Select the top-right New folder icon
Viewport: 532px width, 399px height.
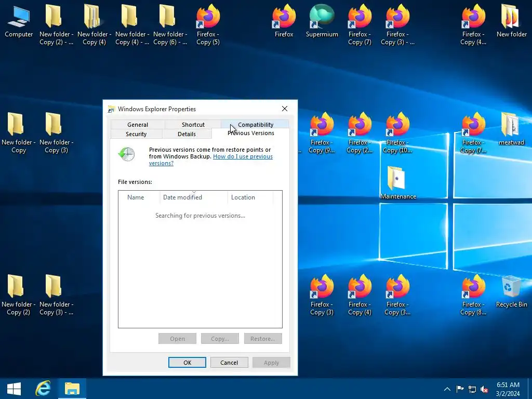point(511,20)
